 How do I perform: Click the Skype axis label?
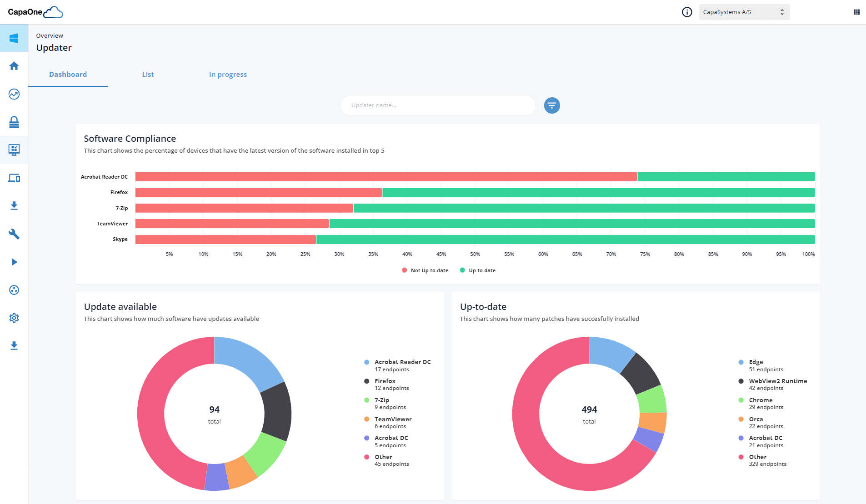tap(120, 240)
